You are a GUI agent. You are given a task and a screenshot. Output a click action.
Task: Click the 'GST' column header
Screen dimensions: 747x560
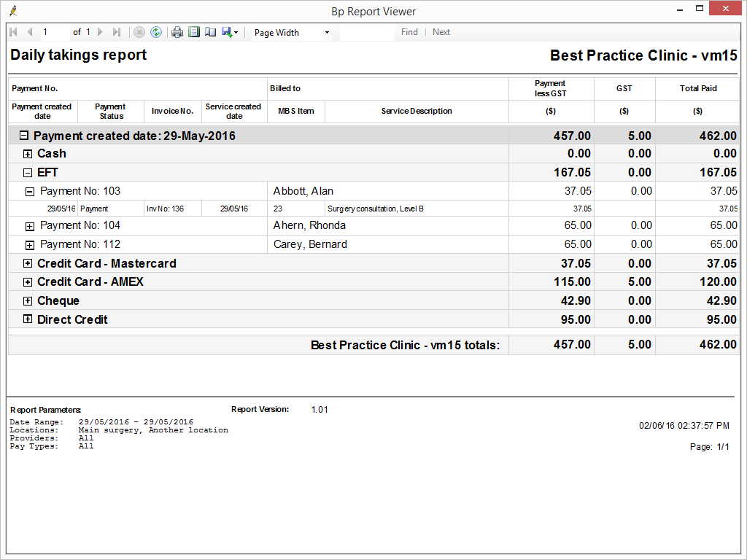click(624, 88)
